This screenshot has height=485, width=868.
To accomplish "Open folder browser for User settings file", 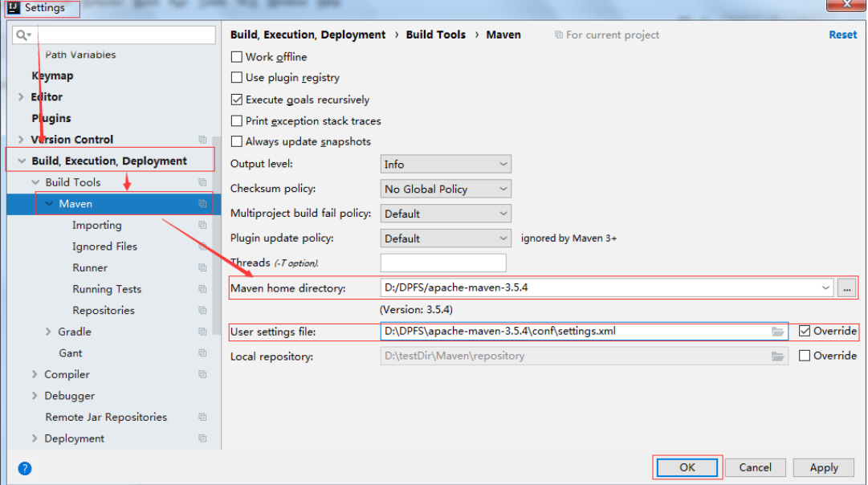I will pyautogui.click(x=778, y=332).
